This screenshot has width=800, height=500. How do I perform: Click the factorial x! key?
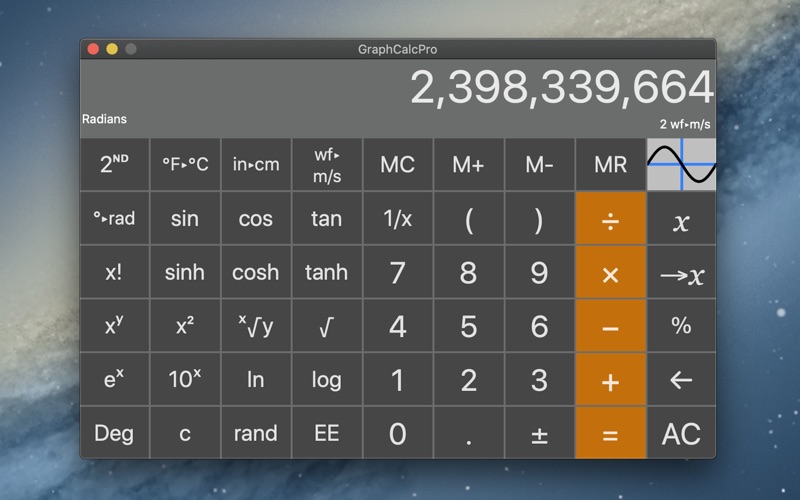(114, 272)
